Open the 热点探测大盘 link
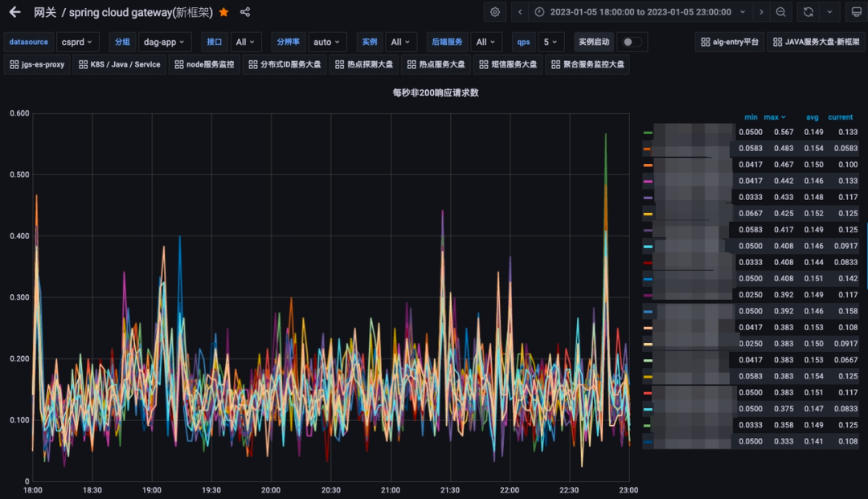Image resolution: width=868 pixels, height=499 pixels. 364,65
